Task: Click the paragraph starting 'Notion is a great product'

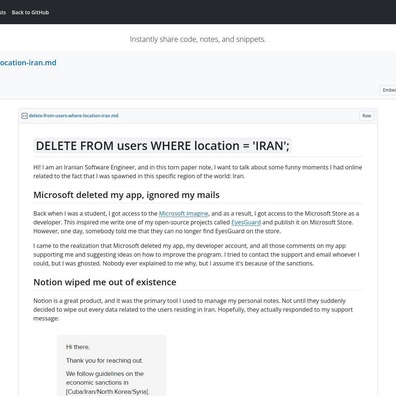Action: tap(193, 310)
